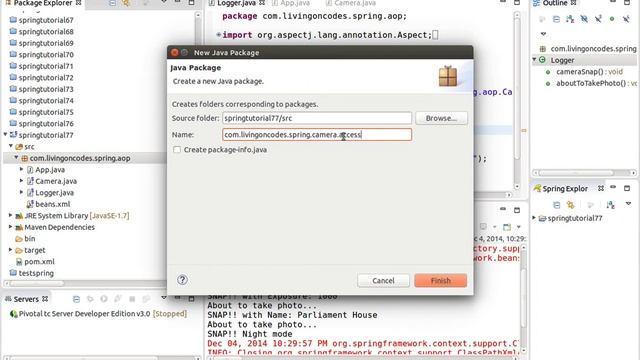Viewport: 640px width, 360px height.
Task: Click the Source folder text field
Action: (317, 118)
